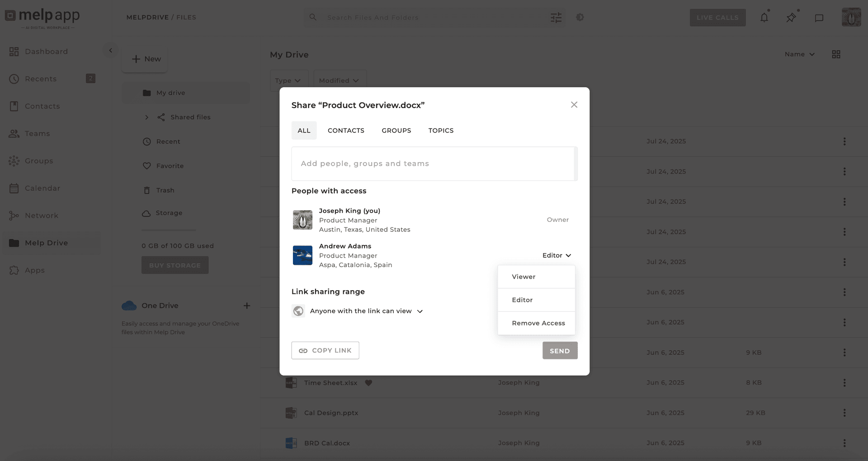Screen dimensions: 868x461
Task: Open the pinned items icon
Action: (x=791, y=18)
